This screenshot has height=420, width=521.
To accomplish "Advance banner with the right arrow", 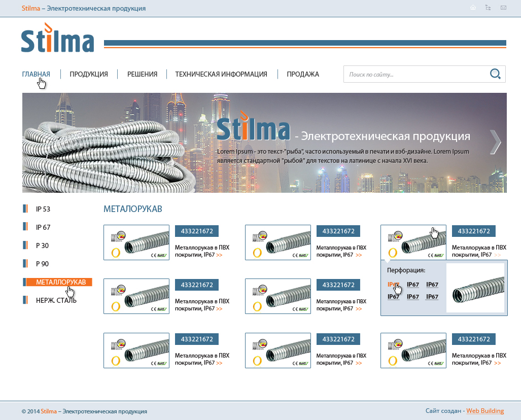I will pyautogui.click(x=496, y=142).
